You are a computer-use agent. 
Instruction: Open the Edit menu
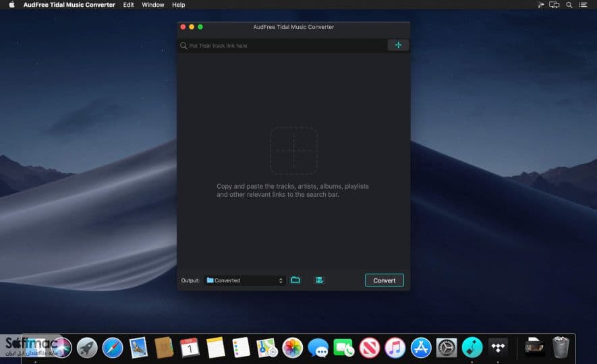point(128,5)
